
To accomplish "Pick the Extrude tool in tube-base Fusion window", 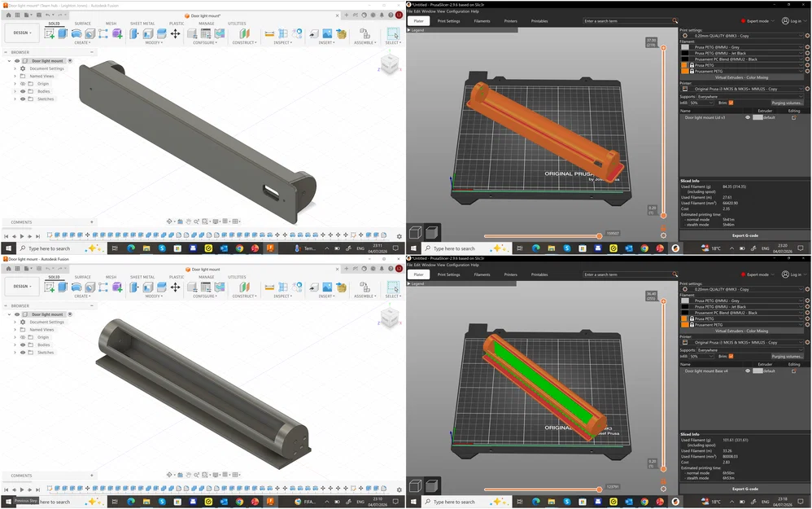I will [x=63, y=287].
